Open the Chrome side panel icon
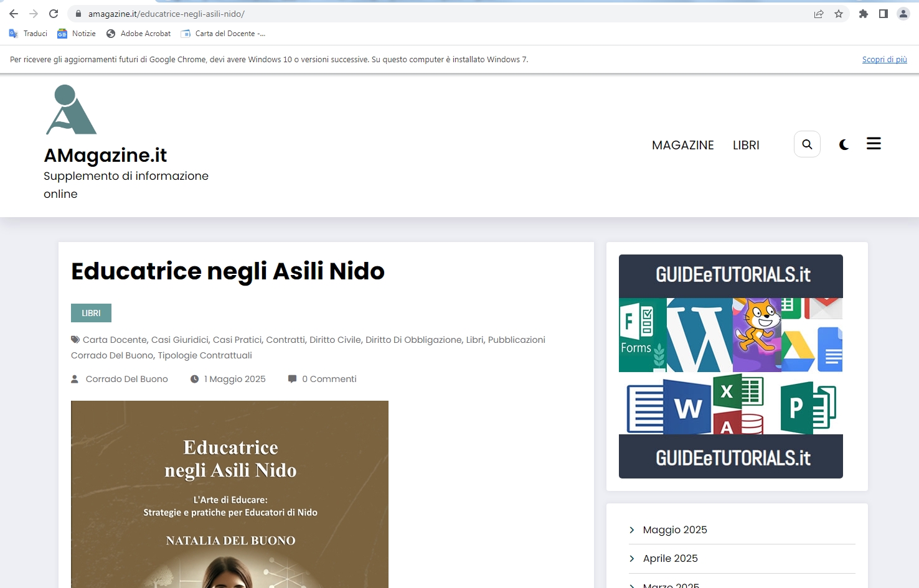The image size is (919, 588). click(883, 14)
